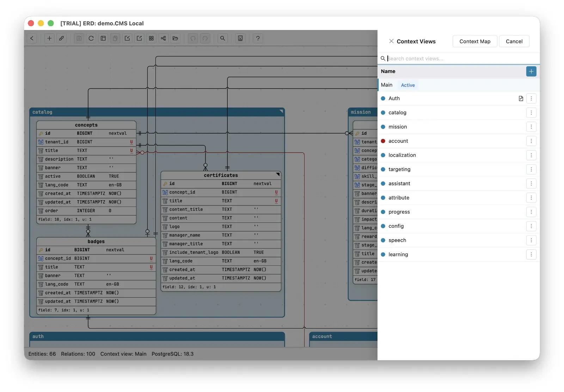Click the blue color dot next to catalog

click(383, 112)
